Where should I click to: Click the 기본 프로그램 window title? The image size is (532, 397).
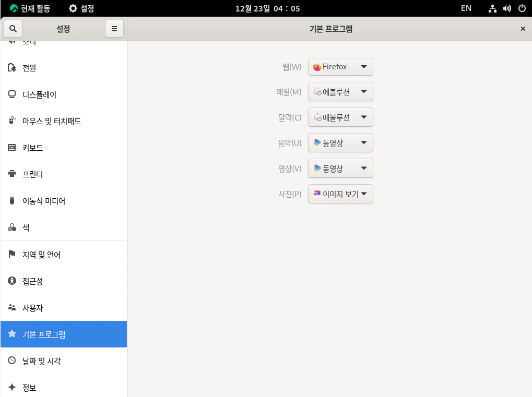click(331, 29)
